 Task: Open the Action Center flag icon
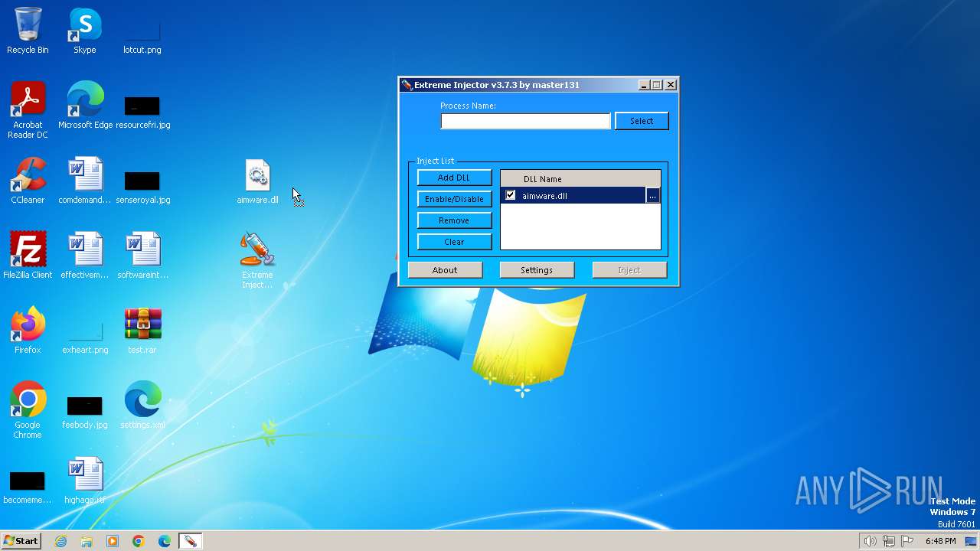(x=908, y=541)
